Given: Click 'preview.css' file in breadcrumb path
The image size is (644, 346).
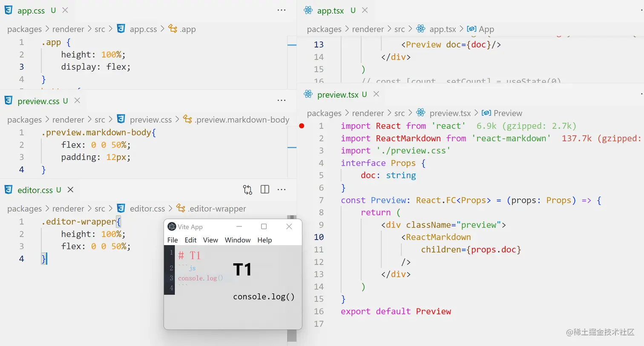Looking at the screenshot, I should point(151,120).
